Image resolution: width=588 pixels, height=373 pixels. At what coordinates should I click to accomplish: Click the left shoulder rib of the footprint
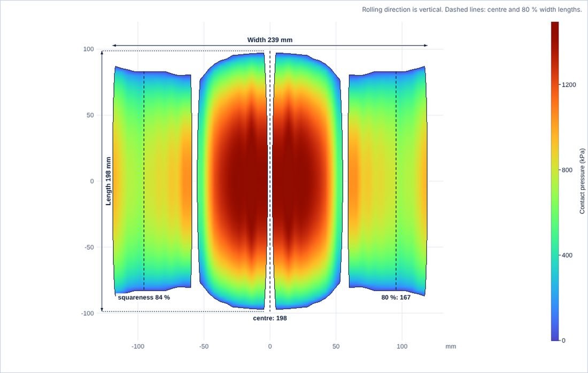[x=152, y=181]
